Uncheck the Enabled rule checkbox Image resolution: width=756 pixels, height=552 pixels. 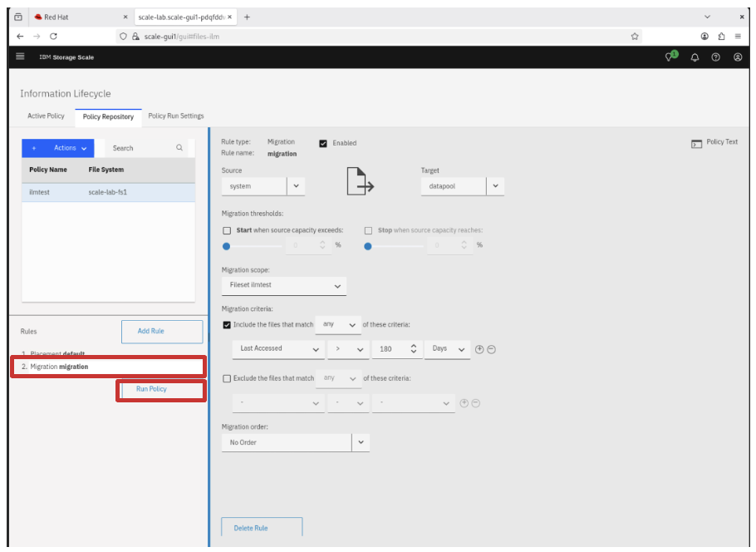(323, 143)
